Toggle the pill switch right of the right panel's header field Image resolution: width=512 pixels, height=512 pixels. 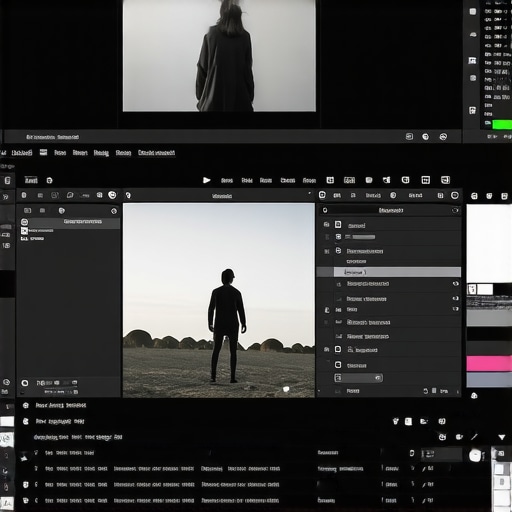coord(455,210)
